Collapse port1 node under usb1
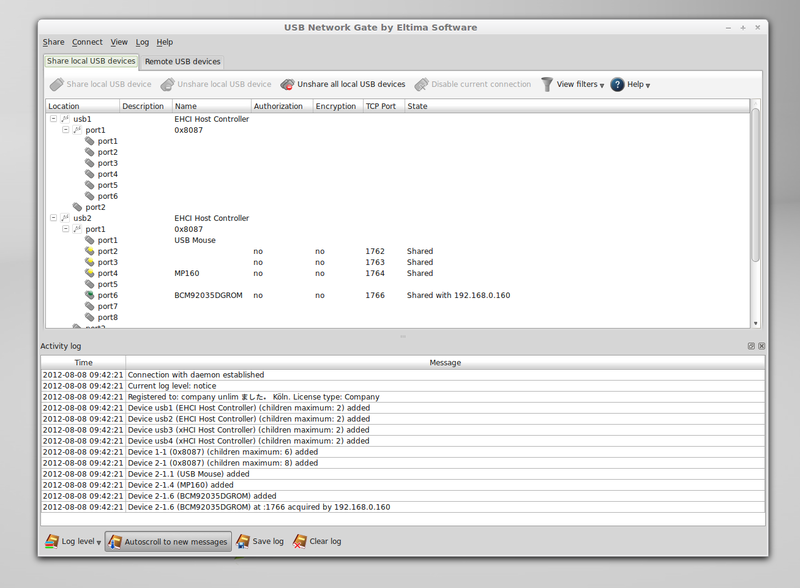 click(x=65, y=130)
